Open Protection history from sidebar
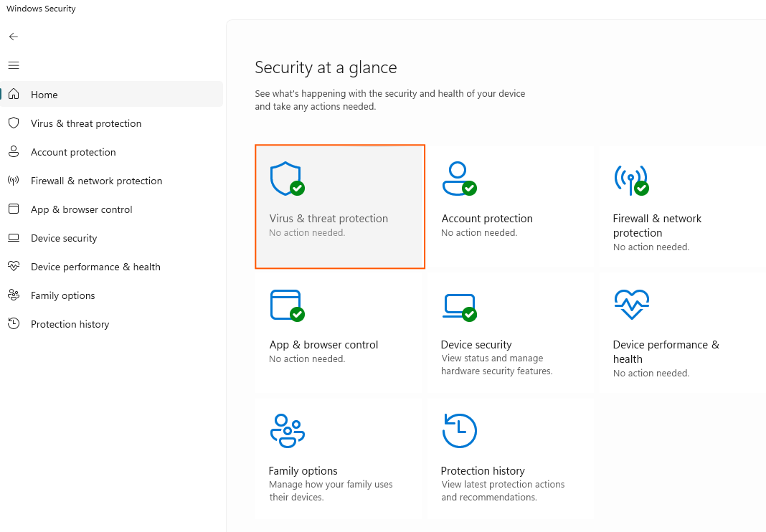766x532 pixels. click(x=112, y=324)
